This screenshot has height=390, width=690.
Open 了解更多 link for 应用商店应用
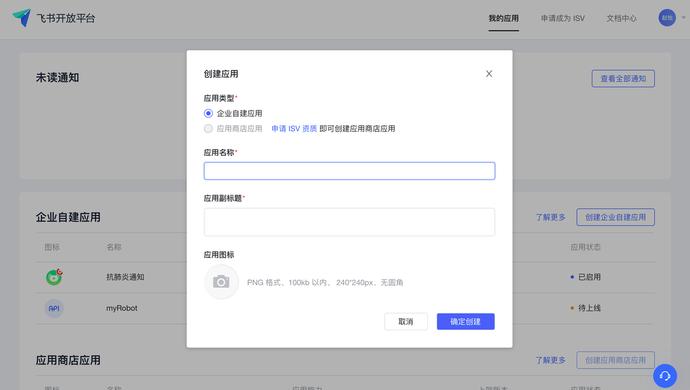[551, 360]
